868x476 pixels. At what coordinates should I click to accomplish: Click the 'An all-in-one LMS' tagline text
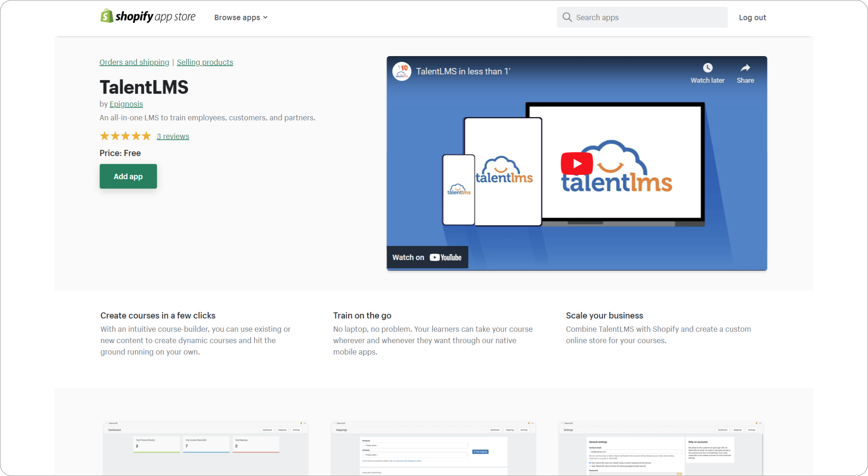pyautogui.click(x=207, y=118)
